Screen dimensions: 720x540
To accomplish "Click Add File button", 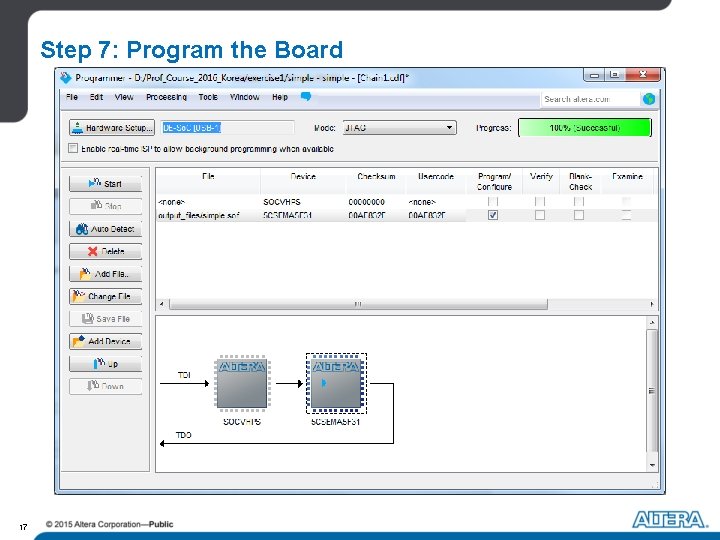I will (105, 274).
